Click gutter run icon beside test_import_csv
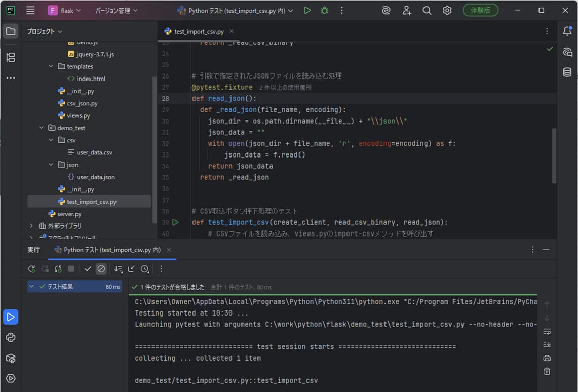The width and height of the screenshot is (578, 392). click(175, 222)
